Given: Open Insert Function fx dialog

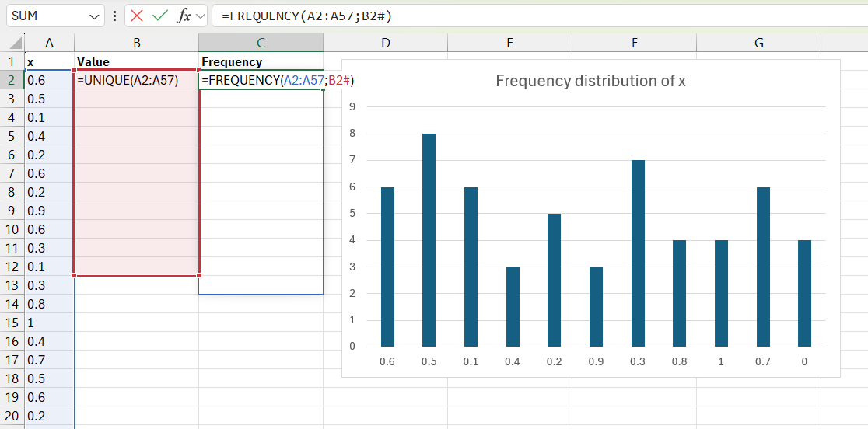Looking at the screenshot, I should click(x=184, y=16).
